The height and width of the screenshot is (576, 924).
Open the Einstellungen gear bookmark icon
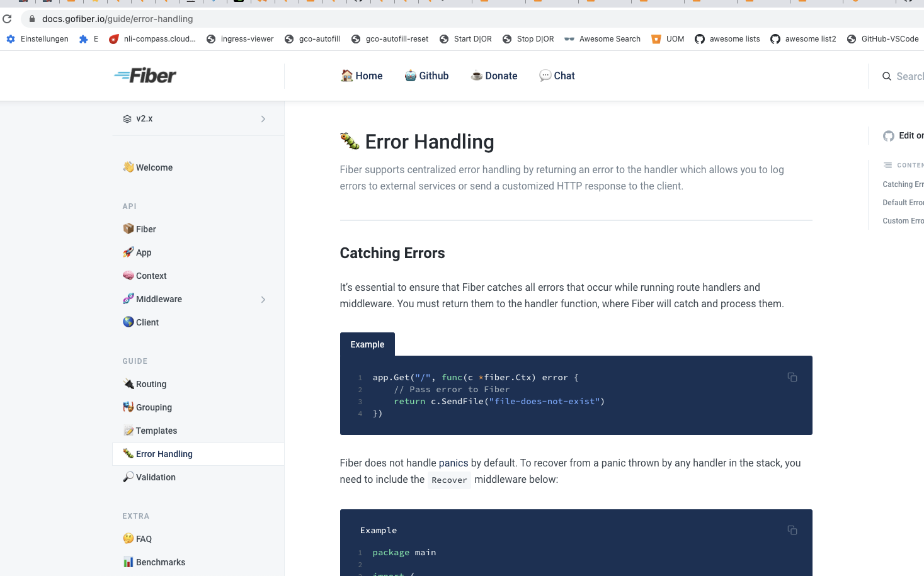[x=10, y=38]
